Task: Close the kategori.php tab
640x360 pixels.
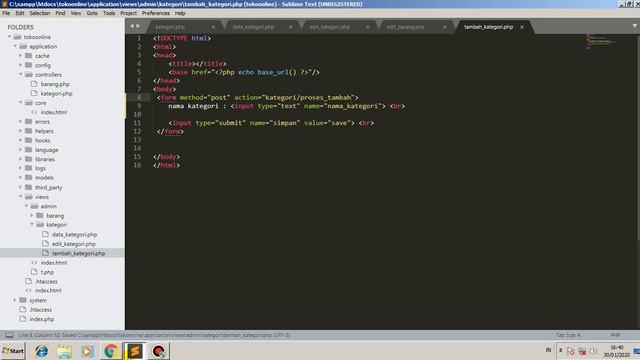Action: (x=213, y=27)
